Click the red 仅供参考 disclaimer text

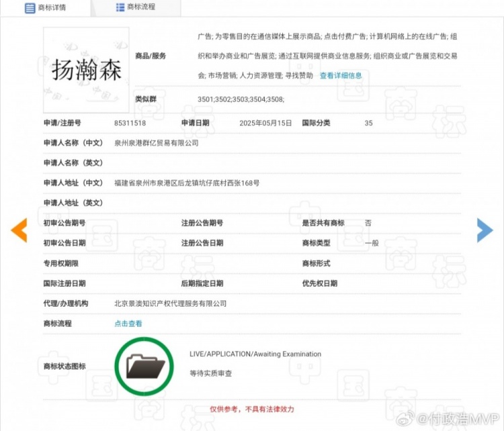251,409
